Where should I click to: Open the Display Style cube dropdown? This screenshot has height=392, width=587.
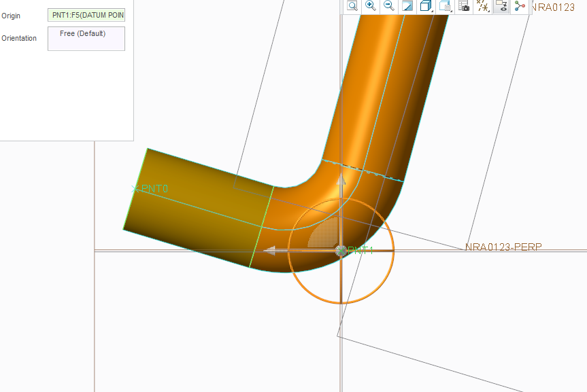coord(426,6)
